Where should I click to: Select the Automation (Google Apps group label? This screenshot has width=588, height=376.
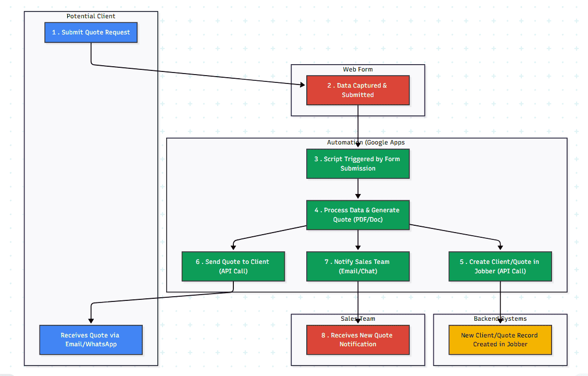point(366,142)
